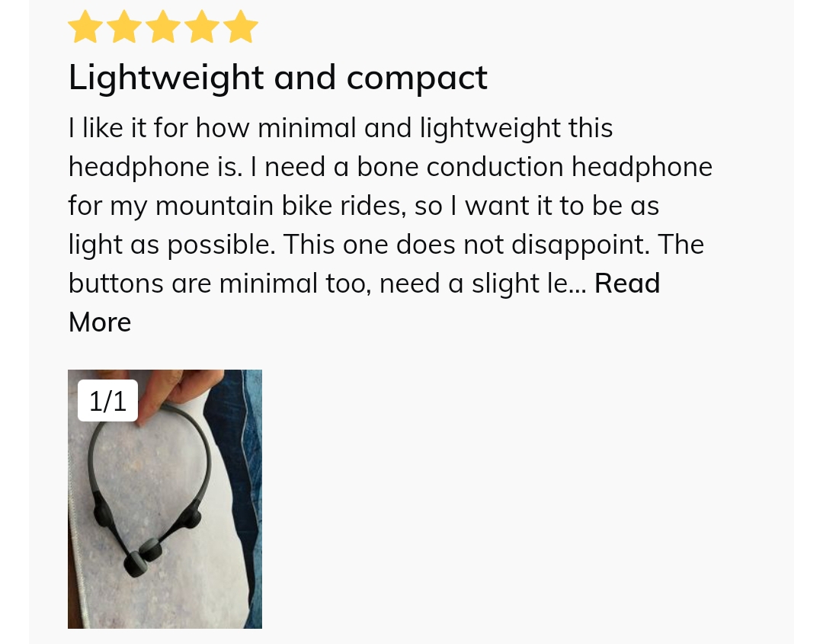Click the third (middle) rating star

point(163,27)
